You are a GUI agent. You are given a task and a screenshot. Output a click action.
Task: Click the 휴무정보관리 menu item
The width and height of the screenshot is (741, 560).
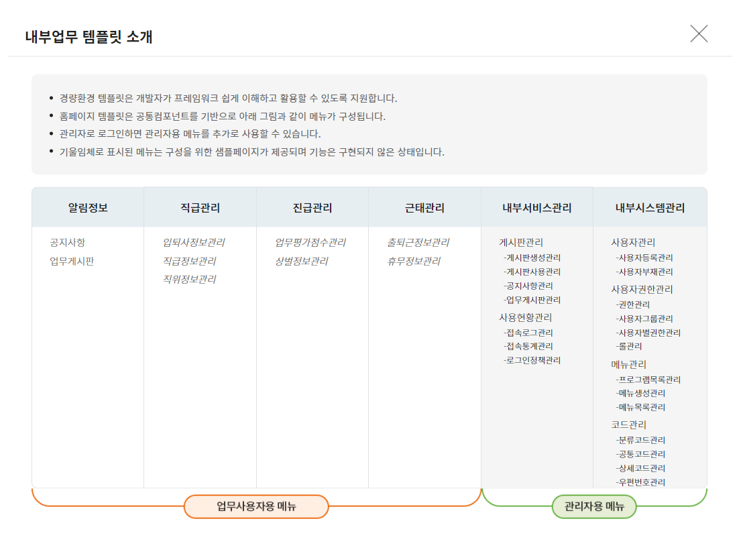click(413, 261)
